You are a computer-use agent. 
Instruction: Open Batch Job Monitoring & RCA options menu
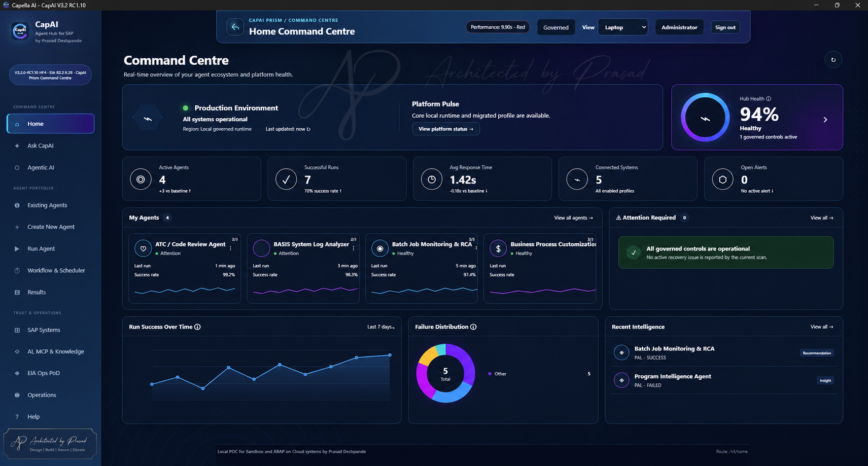(476, 248)
